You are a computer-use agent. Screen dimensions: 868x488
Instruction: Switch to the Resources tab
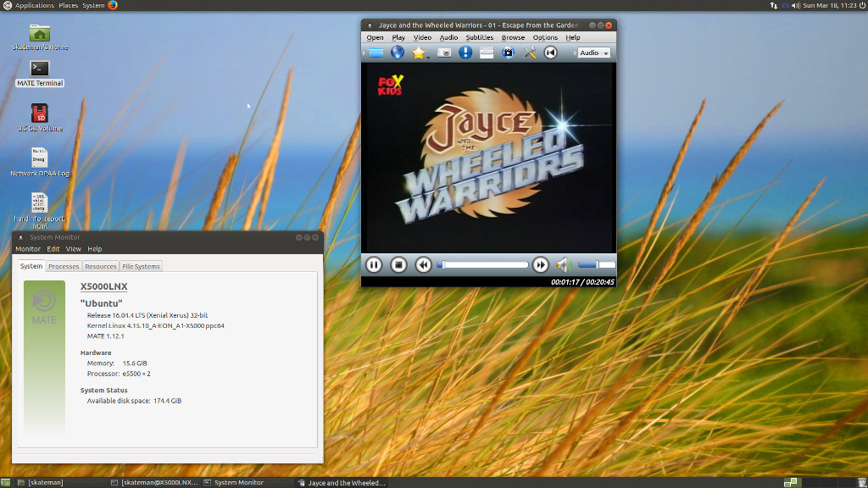101,267
